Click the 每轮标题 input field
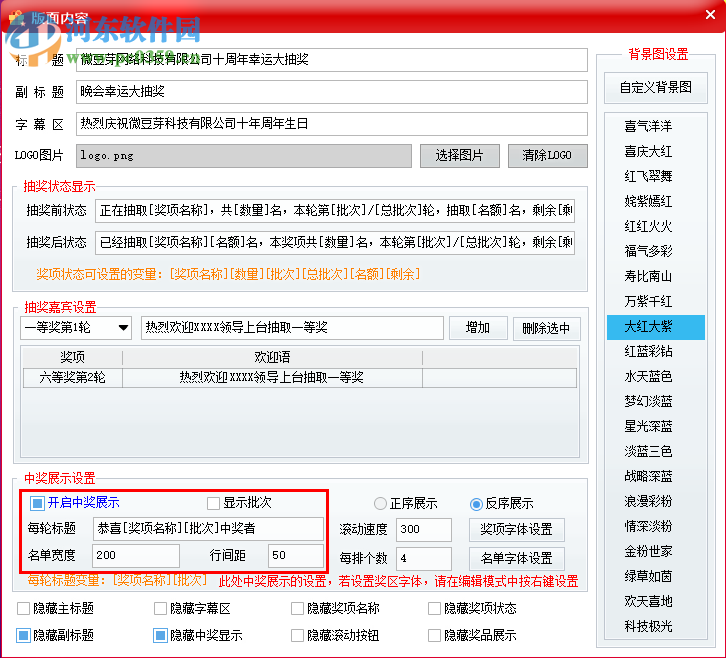The image size is (726, 658). pos(208,529)
